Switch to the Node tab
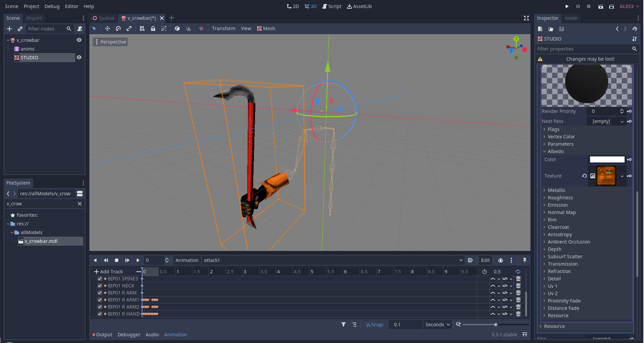This screenshot has height=343, width=644. pyautogui.click(x=571, y=18)
